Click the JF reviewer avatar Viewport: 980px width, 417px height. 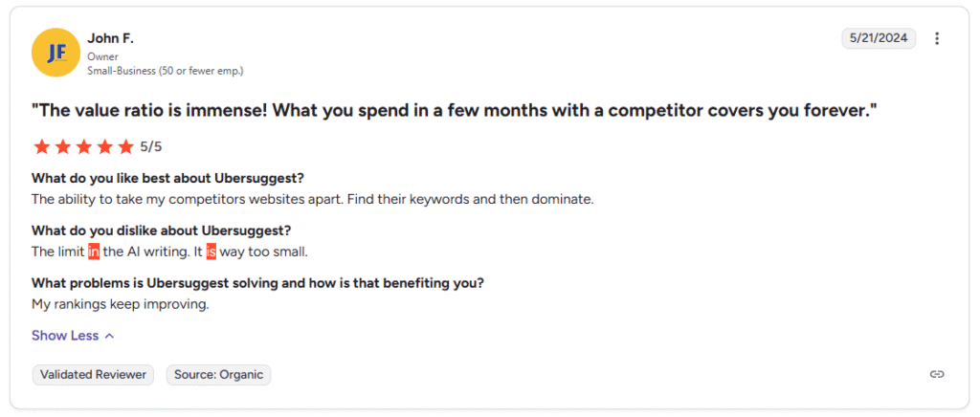[56, 53]
